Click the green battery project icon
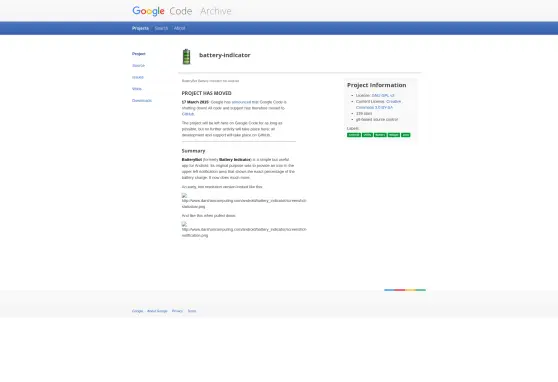The height and width of the screenshot is (382, 558). pyautogui.click(x=186, y=57)
